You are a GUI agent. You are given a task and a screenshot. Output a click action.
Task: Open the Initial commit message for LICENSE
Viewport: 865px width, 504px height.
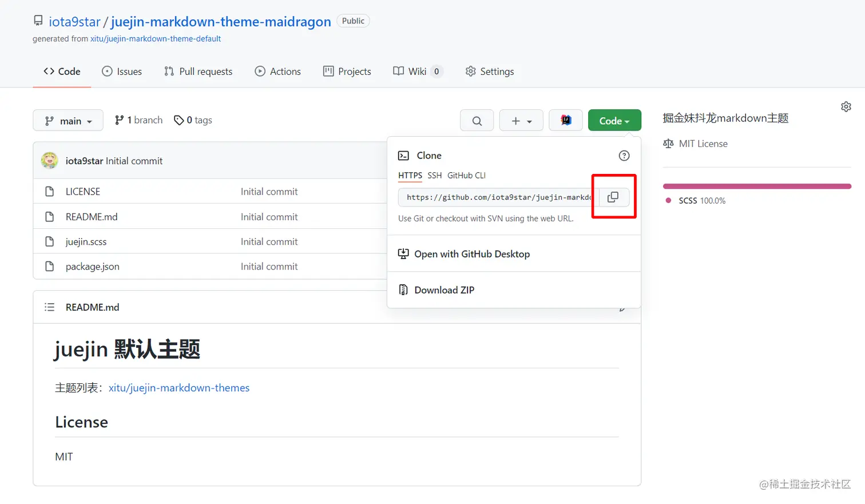click(269, 192)
